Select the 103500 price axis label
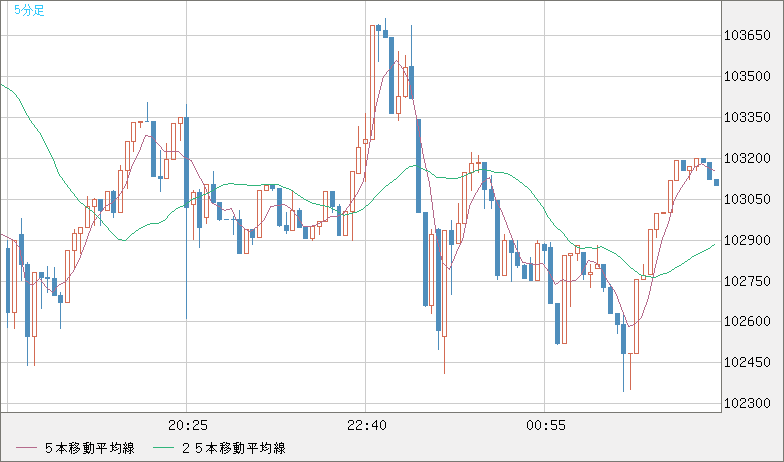784x462 pixels. click(x=747, y=76)
